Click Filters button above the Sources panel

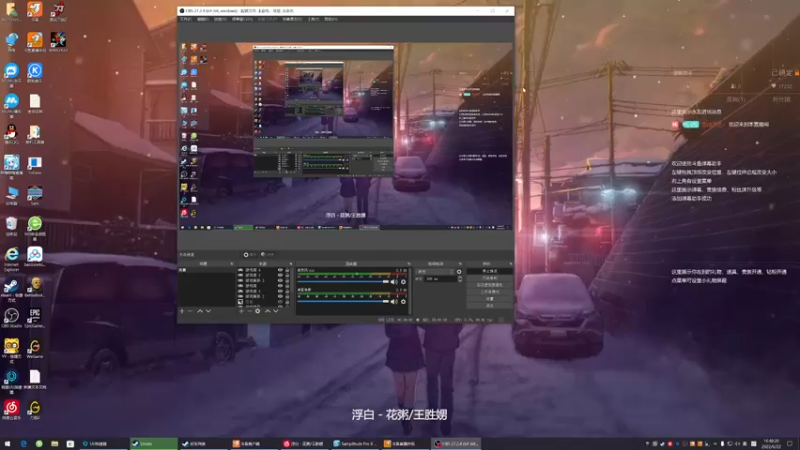pyautogui.click(x=267, y=255)
